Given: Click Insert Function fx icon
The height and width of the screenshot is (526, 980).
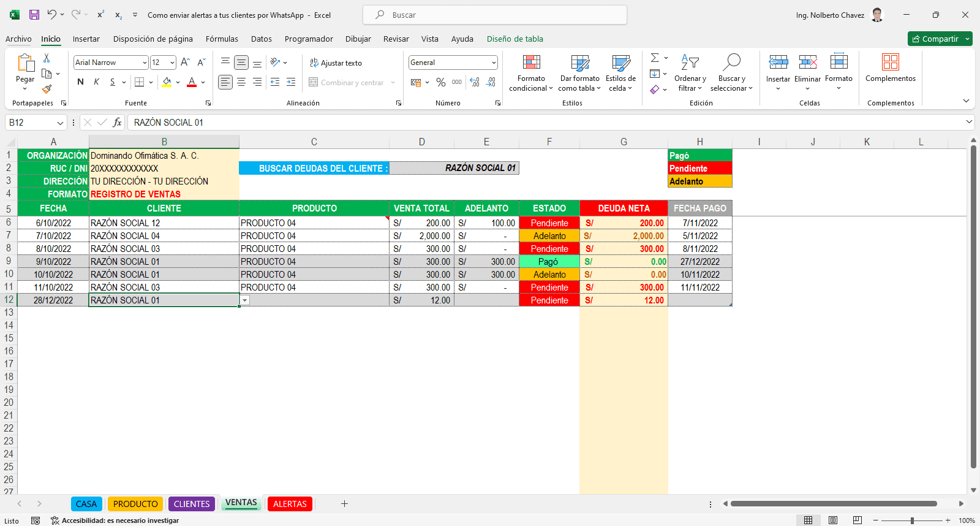Looking at the screenshot, I should coord(117,123).
